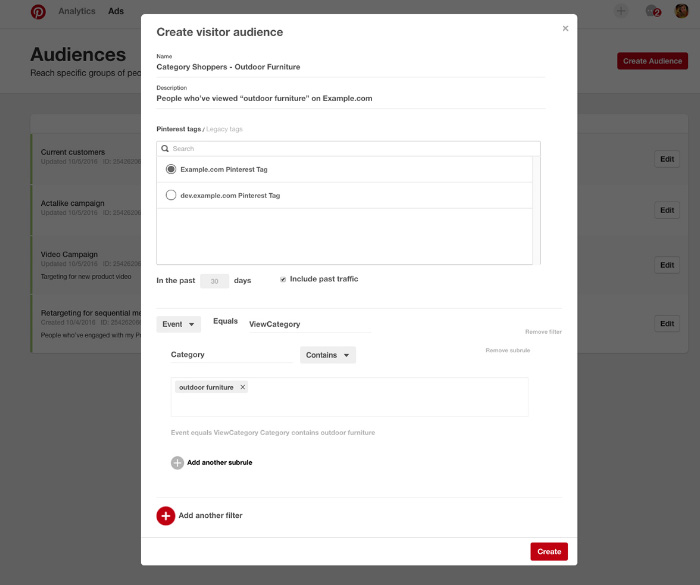700x585 pixels.
Task: Switch to Legacy tags tab
Action: point(224,129)
